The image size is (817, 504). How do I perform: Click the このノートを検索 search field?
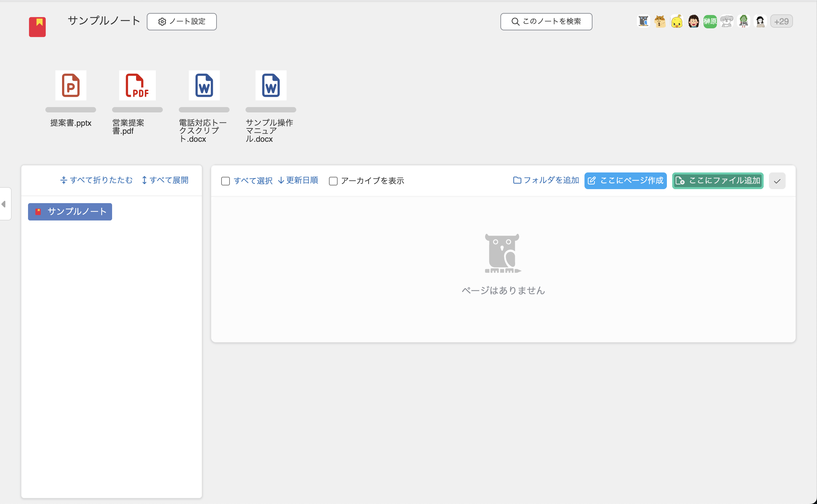[x=546, y=22]
